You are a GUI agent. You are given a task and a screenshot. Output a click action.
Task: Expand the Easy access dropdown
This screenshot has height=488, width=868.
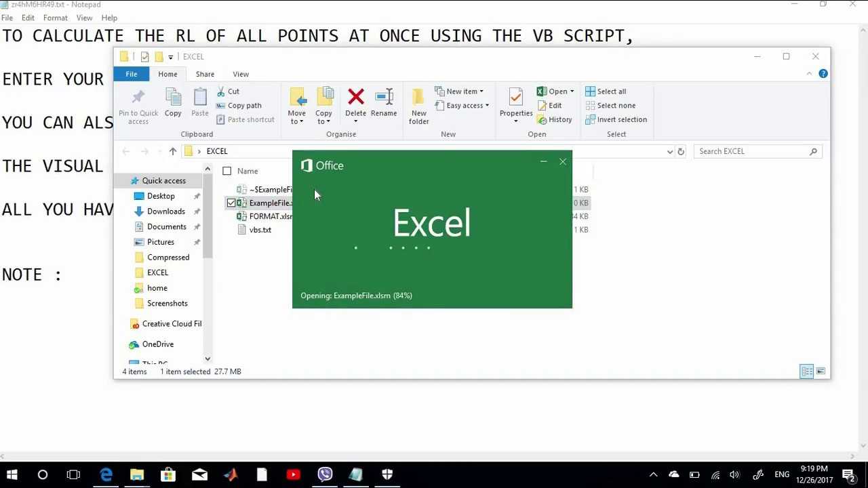coord(487,106)
